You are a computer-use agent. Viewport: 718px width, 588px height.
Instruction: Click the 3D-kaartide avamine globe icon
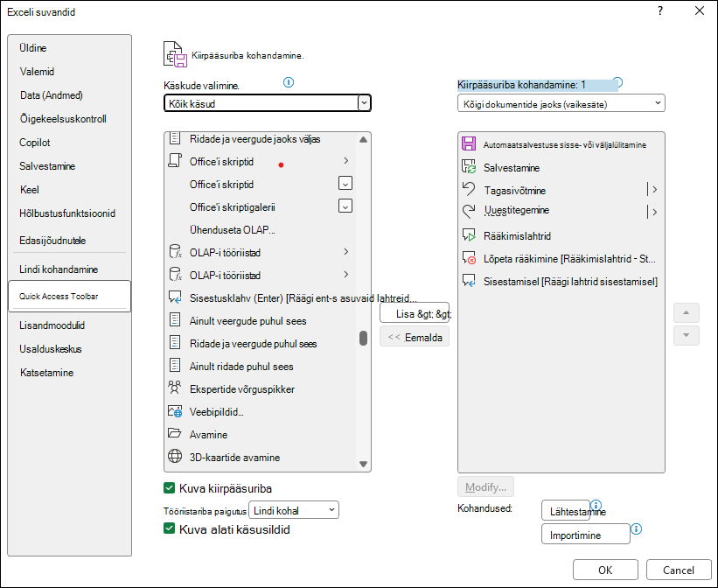pos(175,457)
